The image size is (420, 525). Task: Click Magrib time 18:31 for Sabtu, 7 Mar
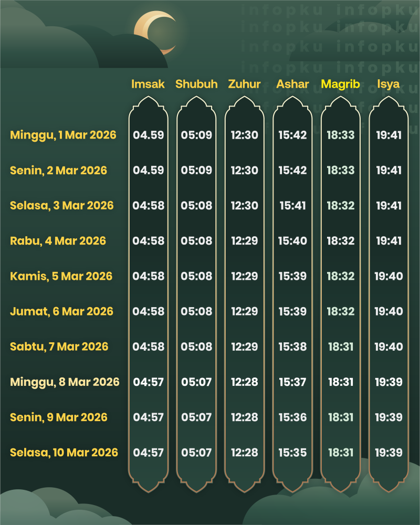click(x=341, y=346)
